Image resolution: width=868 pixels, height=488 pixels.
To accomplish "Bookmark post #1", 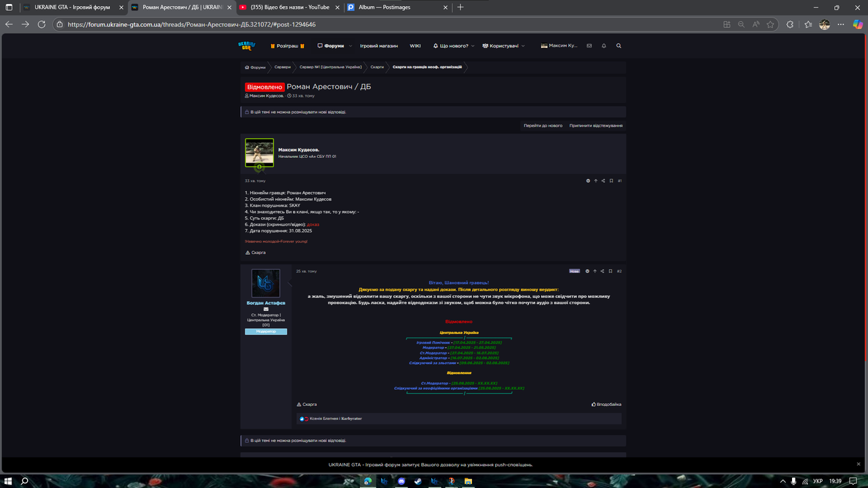I will (x=611, y=181).
